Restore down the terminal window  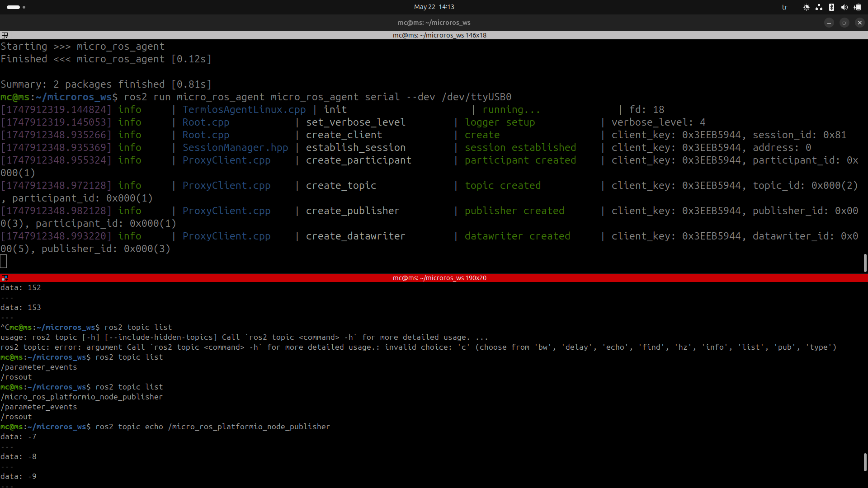844,23
